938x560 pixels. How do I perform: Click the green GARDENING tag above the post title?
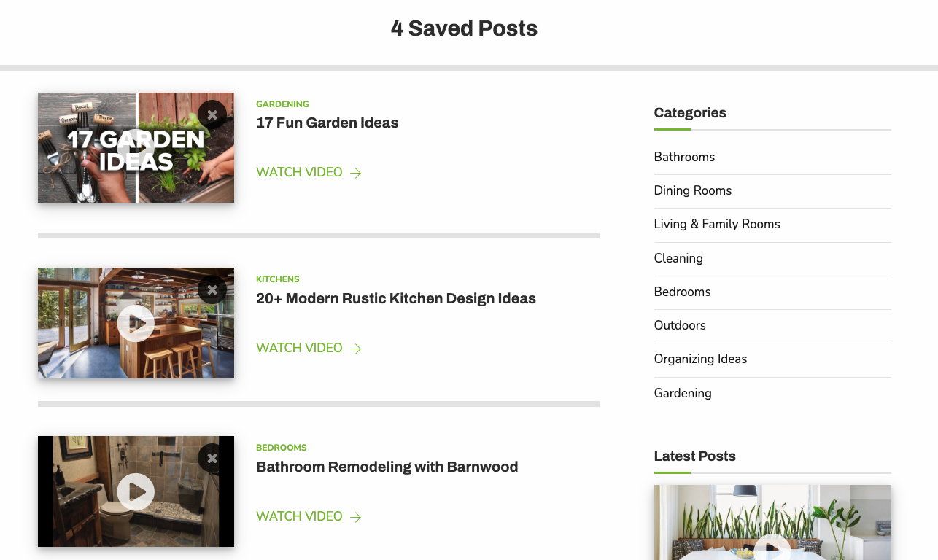coord(282,104)
